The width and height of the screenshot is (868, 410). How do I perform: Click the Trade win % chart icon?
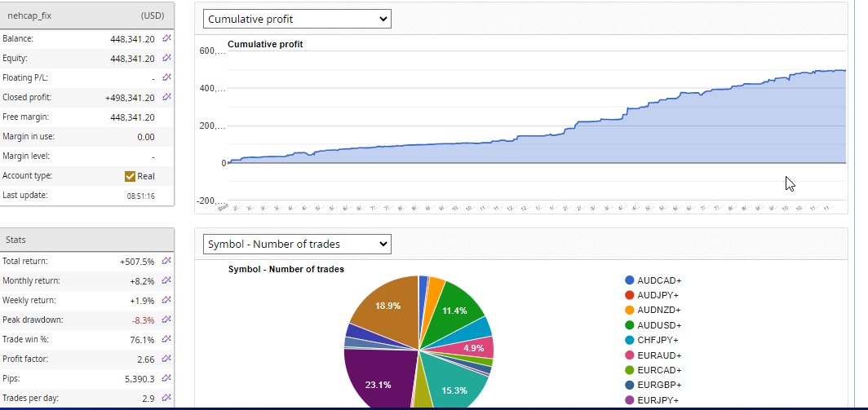pyautogui.click(x=166, y=339)
